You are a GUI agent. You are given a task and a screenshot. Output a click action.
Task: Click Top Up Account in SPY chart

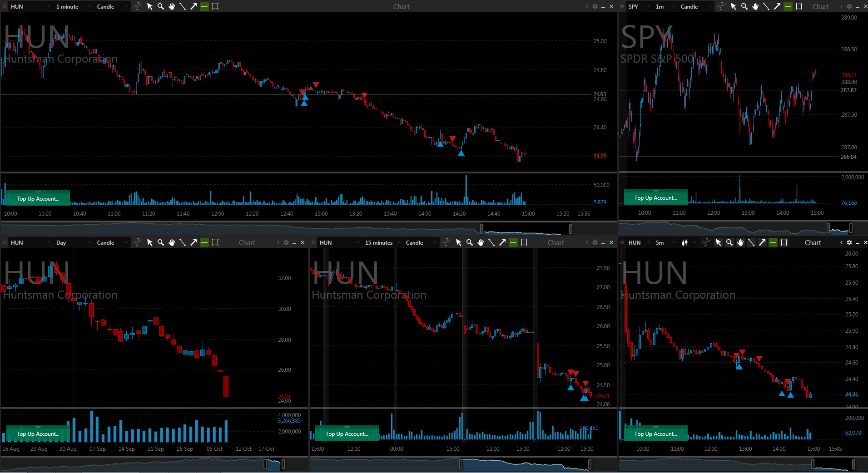click(656, 197)
